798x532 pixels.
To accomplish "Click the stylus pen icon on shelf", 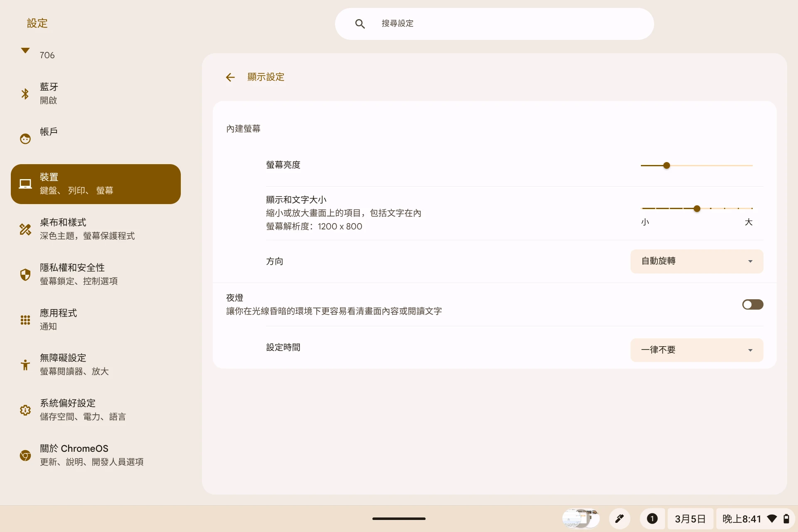I will click(x=619, y=518).
